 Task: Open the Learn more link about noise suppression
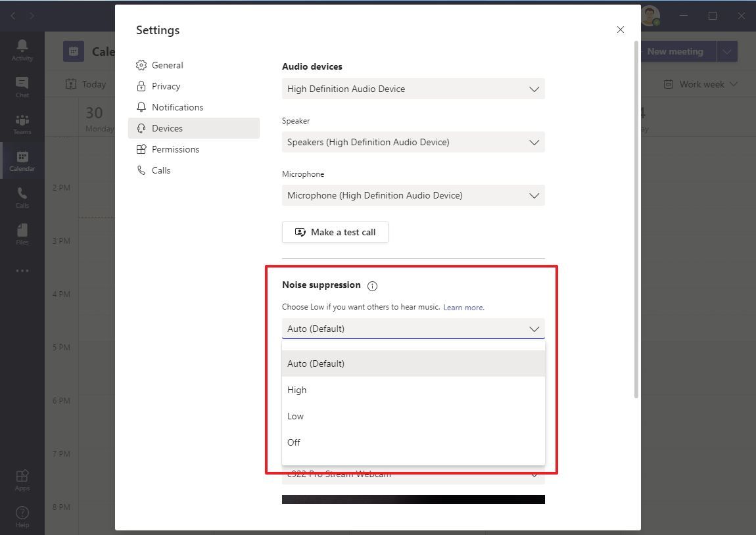click(463, 307)
